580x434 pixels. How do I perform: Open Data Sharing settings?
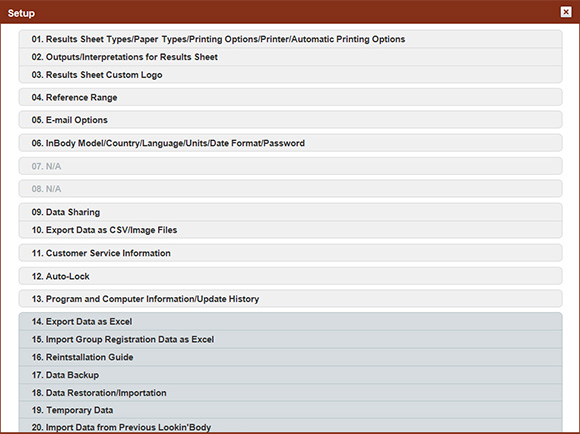pos(290,212)
